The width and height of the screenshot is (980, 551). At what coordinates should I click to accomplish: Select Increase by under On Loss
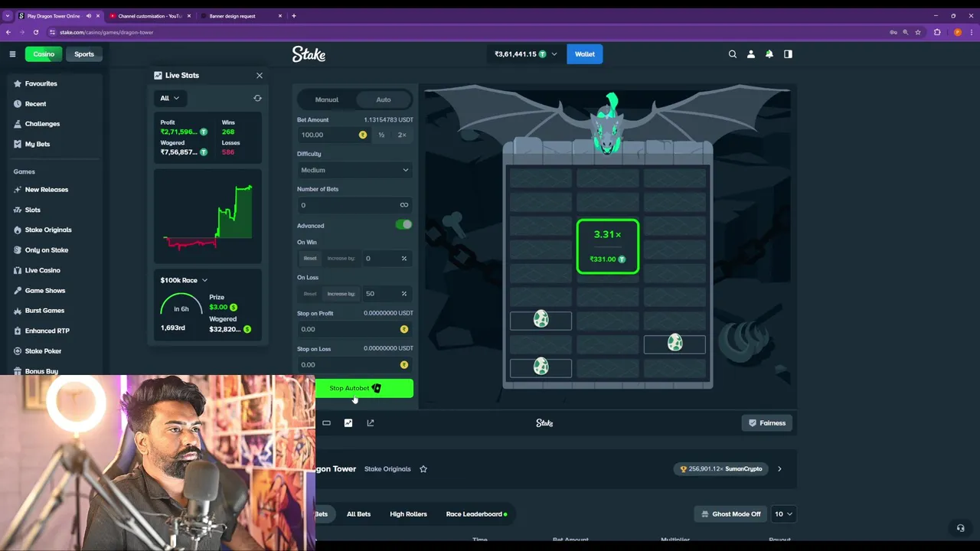click(341, 294)
